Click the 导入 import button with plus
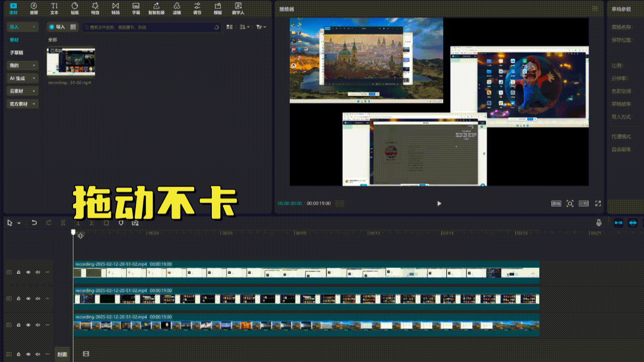The width and height of the screenshot is (644, 362). (57, 27)
